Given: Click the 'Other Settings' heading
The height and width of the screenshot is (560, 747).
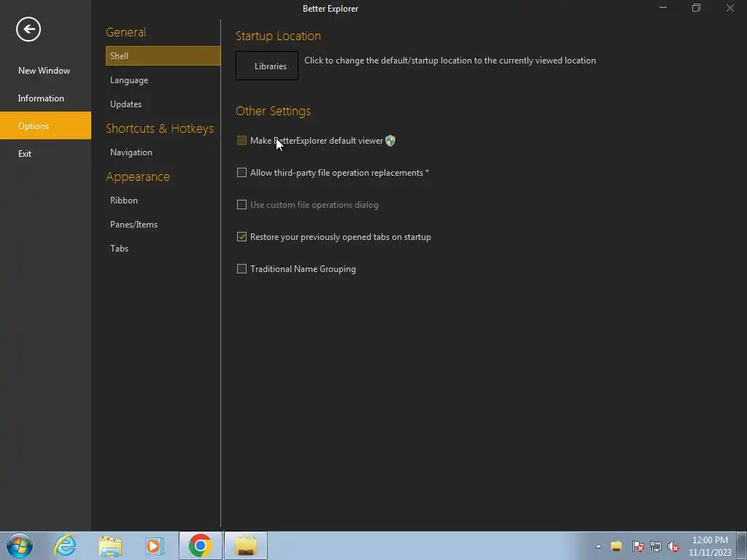Looking at the screenshot, I should tap(273, 111).
